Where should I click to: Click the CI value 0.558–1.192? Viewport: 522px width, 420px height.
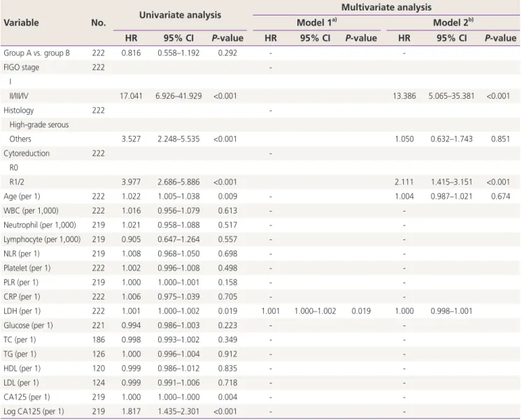click(x=178, y=53)
